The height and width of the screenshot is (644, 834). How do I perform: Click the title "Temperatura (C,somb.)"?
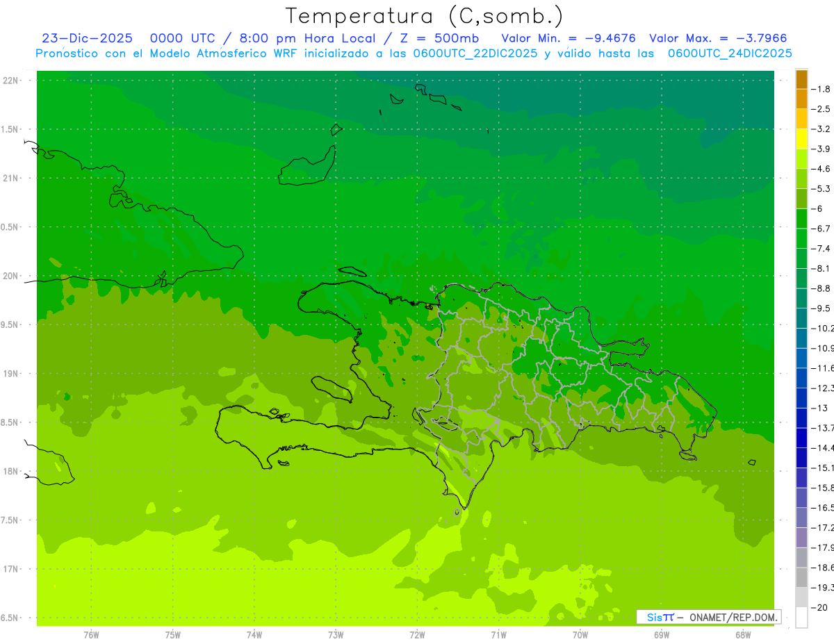click(425, 17)
